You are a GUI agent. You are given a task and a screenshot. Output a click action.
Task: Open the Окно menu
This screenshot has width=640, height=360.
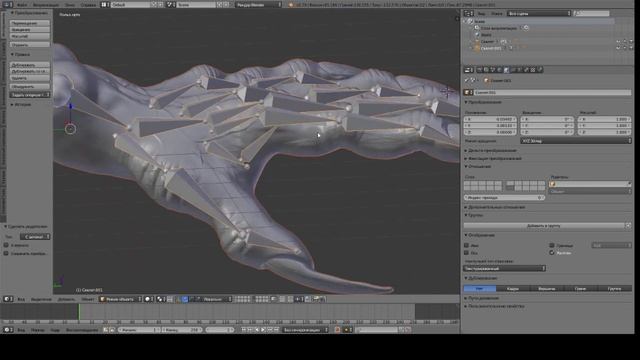coord(70,4)
